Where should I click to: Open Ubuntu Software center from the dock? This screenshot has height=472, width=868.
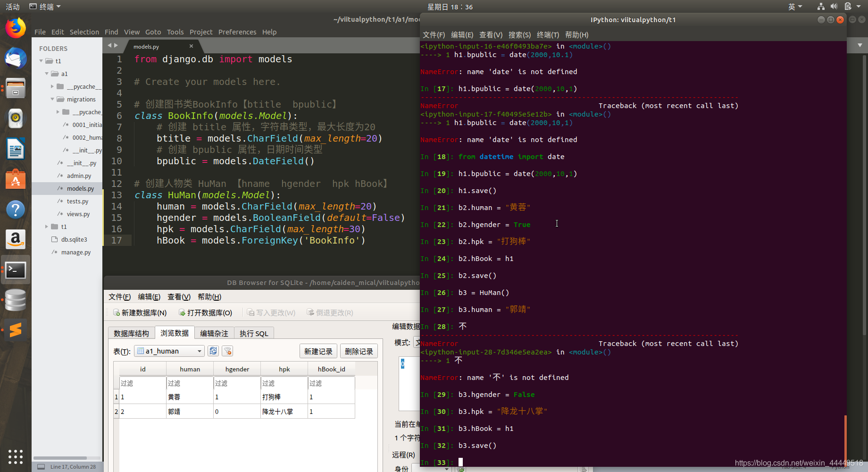point(16,179)
